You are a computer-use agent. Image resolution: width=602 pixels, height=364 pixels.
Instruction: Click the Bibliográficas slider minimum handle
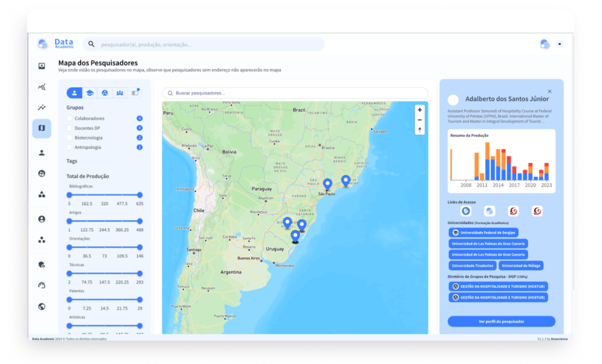69,195
